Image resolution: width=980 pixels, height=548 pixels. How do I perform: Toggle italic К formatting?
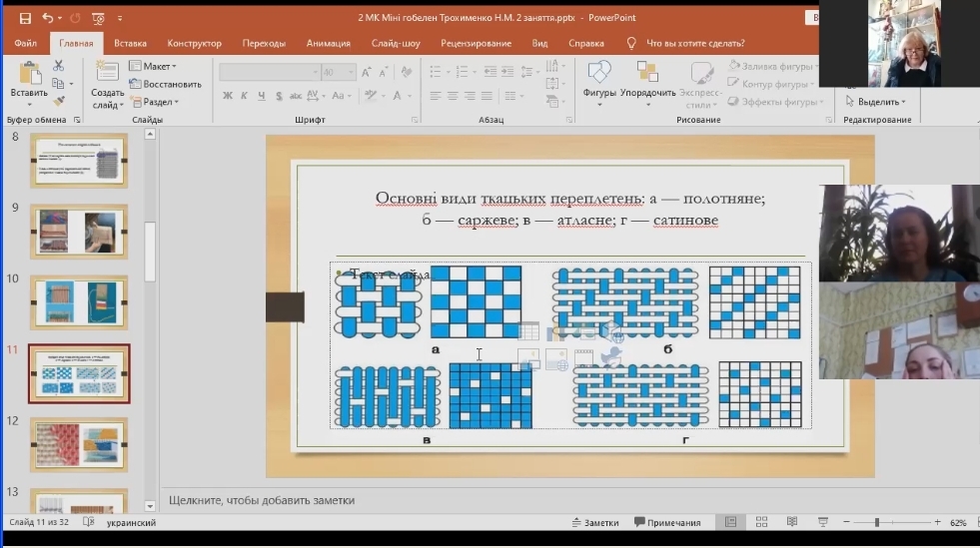tap(245, 96)
